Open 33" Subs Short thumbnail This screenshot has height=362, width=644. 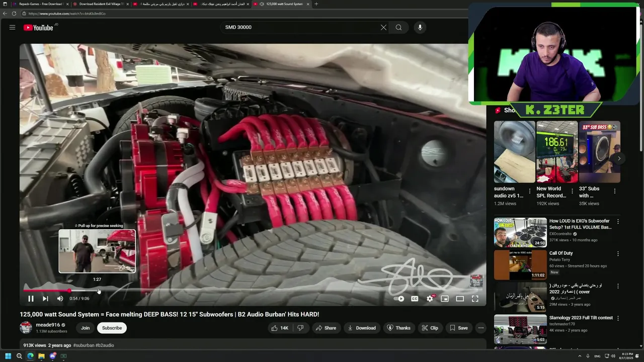tap(599, 152)
